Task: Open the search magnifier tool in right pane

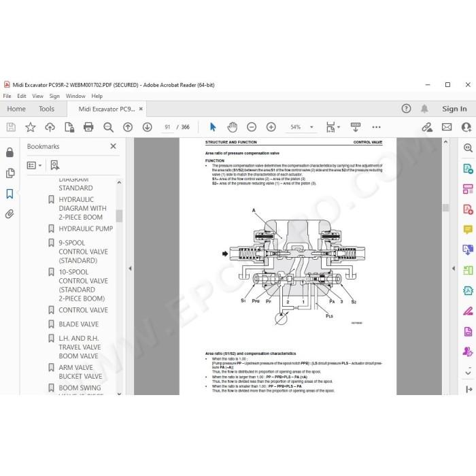Action: tap(468, 148)
